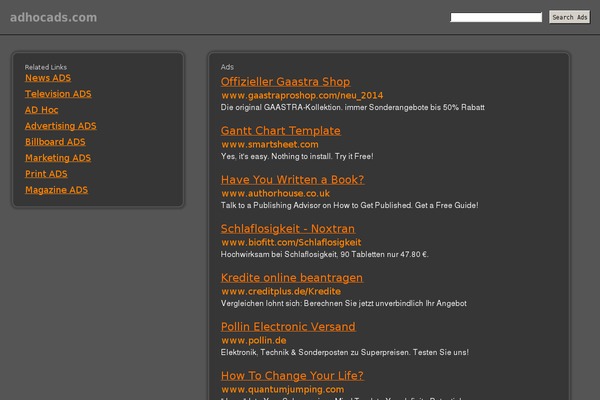Open the Offizieller Gaastra Shop ad title
The height and width of the screenshot is (400, 600).
(x=285, y=82)
